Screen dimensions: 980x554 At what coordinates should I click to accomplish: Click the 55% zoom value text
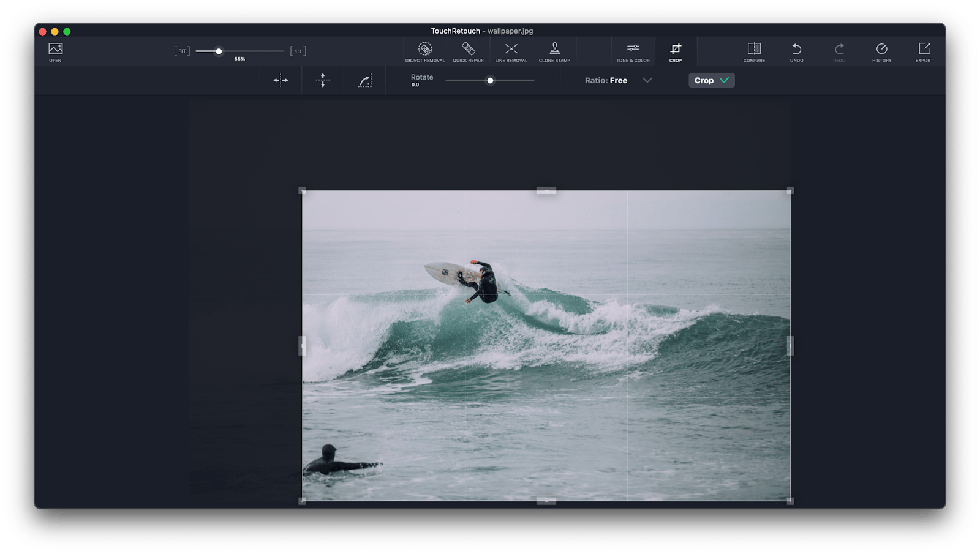point(239,59)
